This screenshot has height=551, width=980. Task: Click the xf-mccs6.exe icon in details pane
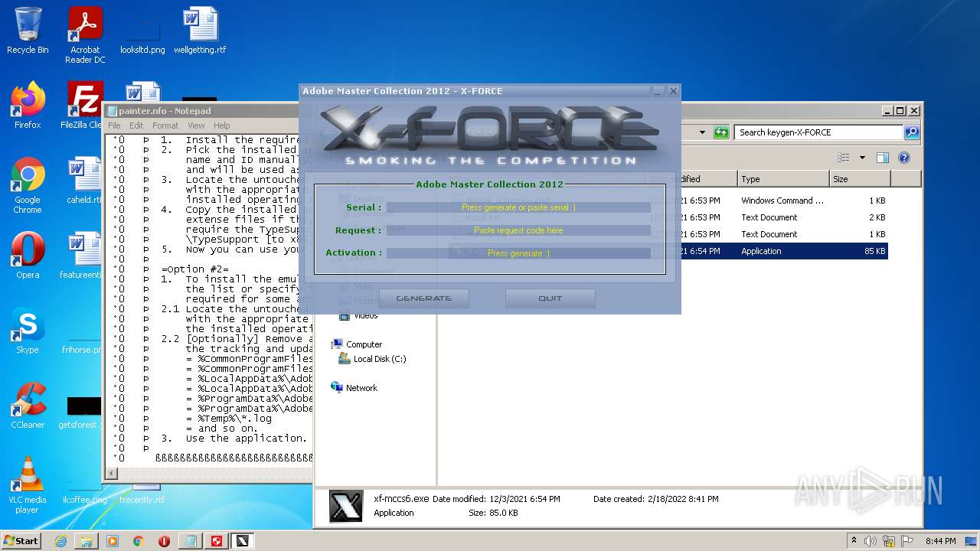tap(345, 506)
